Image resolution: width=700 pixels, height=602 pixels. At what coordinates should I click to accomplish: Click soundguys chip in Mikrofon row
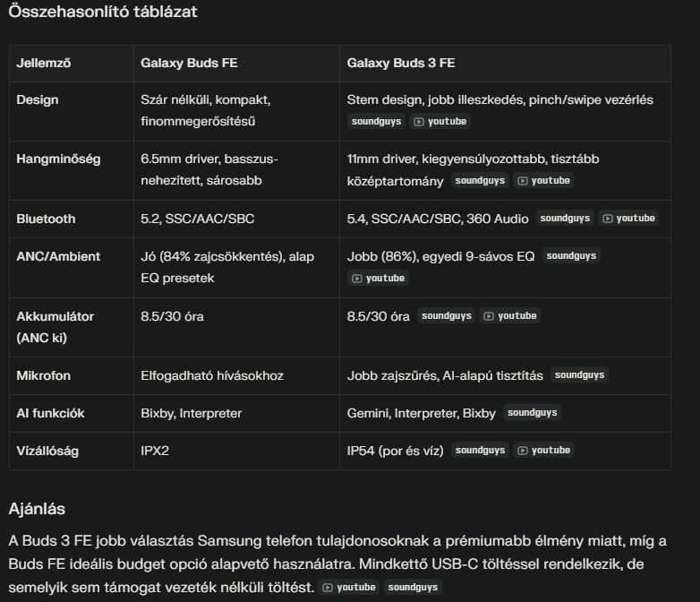[x=578, y=374]
